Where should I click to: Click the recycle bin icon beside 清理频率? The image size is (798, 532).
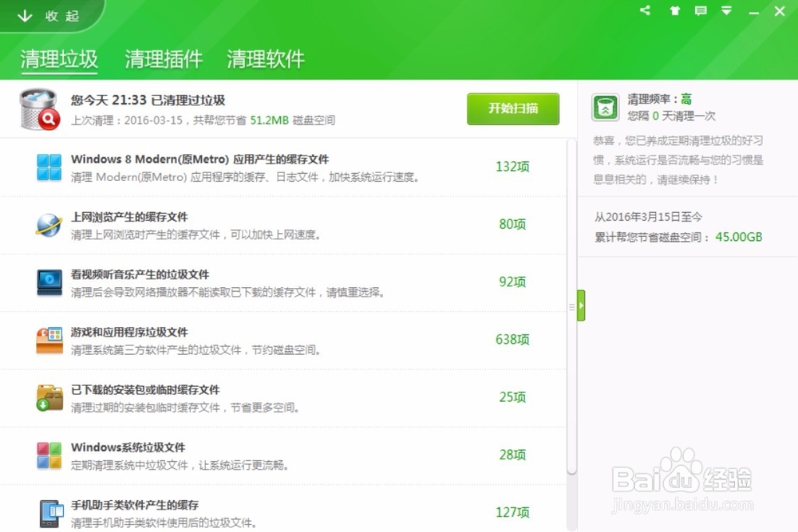(x=605, y=107)
